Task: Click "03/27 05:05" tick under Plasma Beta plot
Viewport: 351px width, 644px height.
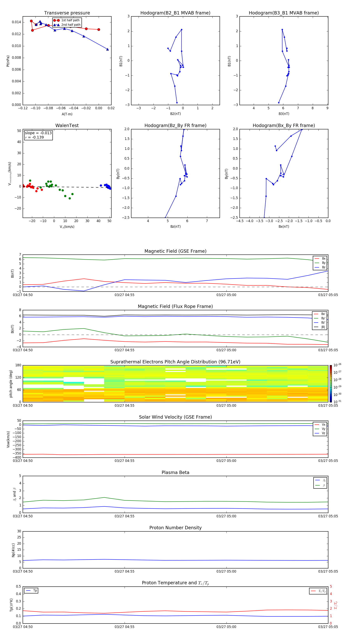Action: pyautogui.click(x=328, y=516)
